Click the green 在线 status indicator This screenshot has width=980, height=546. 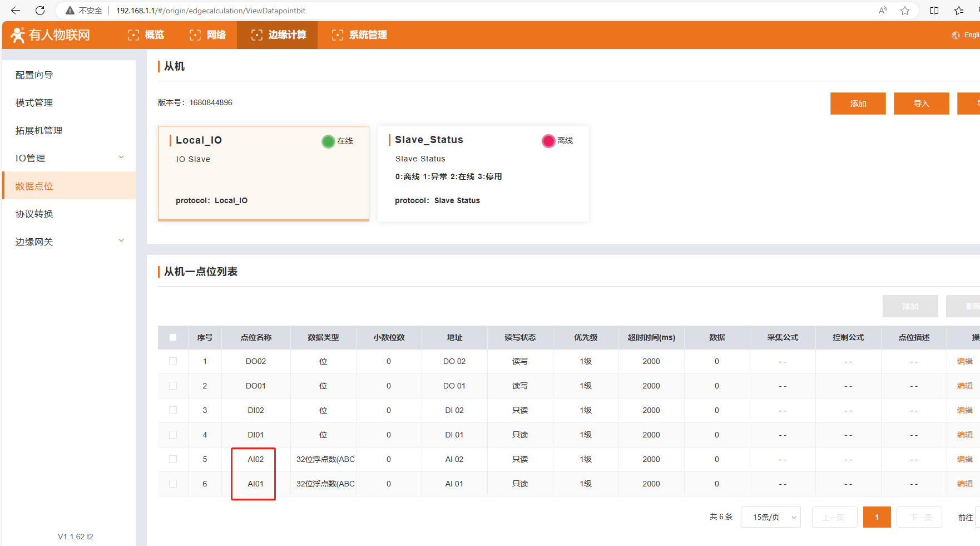[x=328, y=141]
